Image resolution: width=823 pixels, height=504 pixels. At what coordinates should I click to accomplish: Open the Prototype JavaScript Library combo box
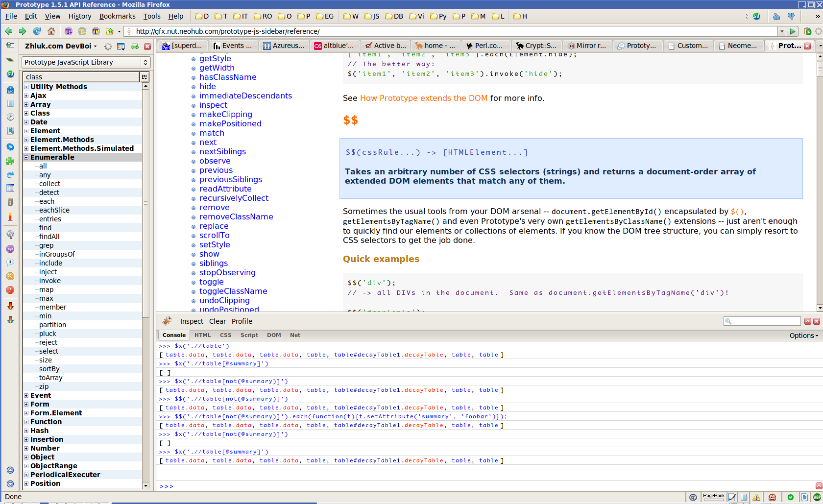pyautogui.click(x=86, y=62)
